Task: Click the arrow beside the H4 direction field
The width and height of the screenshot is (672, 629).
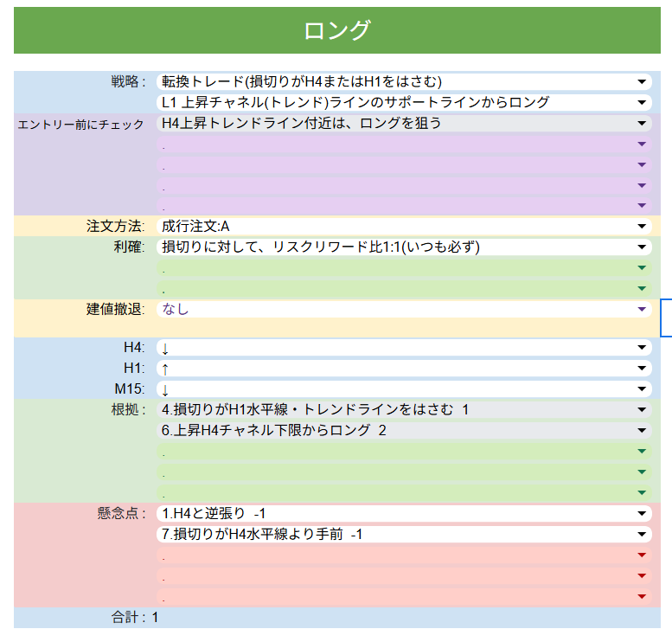Action: tap(642, 348)
